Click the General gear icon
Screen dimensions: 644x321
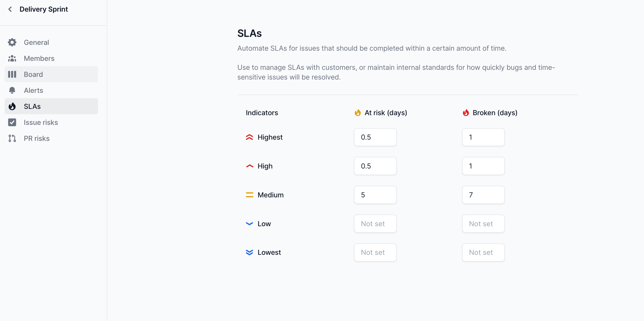click(x=12, y=42)
